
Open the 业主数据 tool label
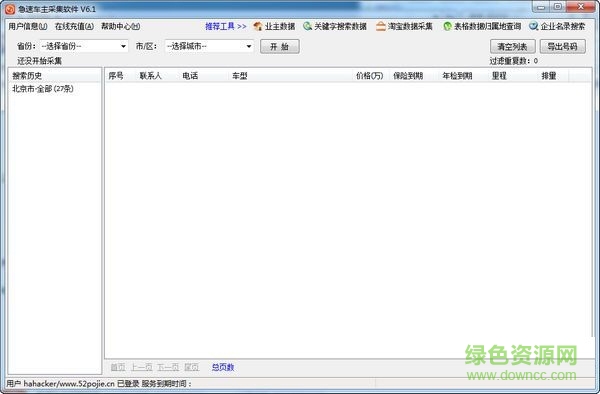coord(280,26)
